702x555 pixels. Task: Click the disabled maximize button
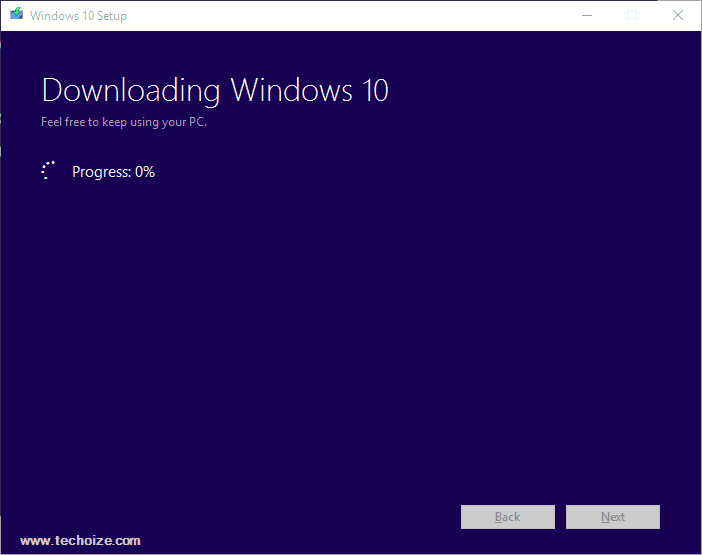632,16
